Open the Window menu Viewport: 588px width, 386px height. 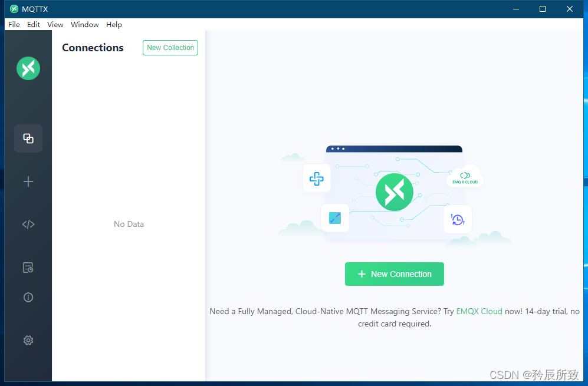(x=85, y=24)
